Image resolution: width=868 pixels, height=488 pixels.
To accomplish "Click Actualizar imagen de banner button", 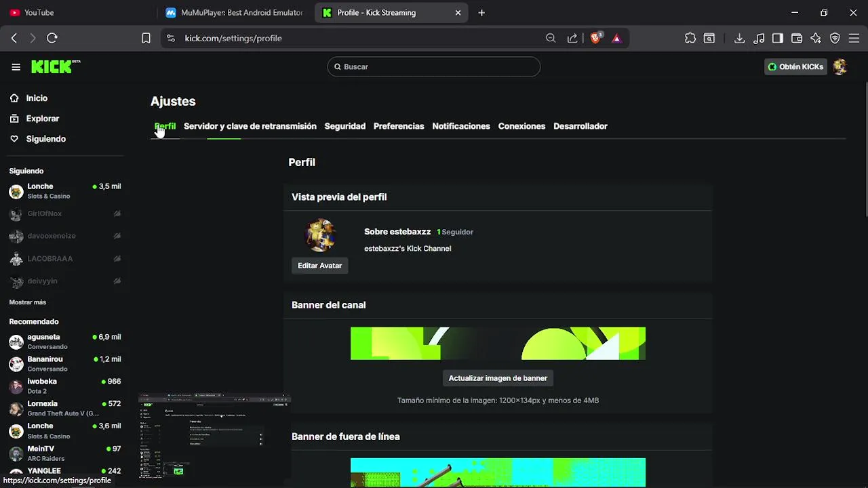I will 498,378.
